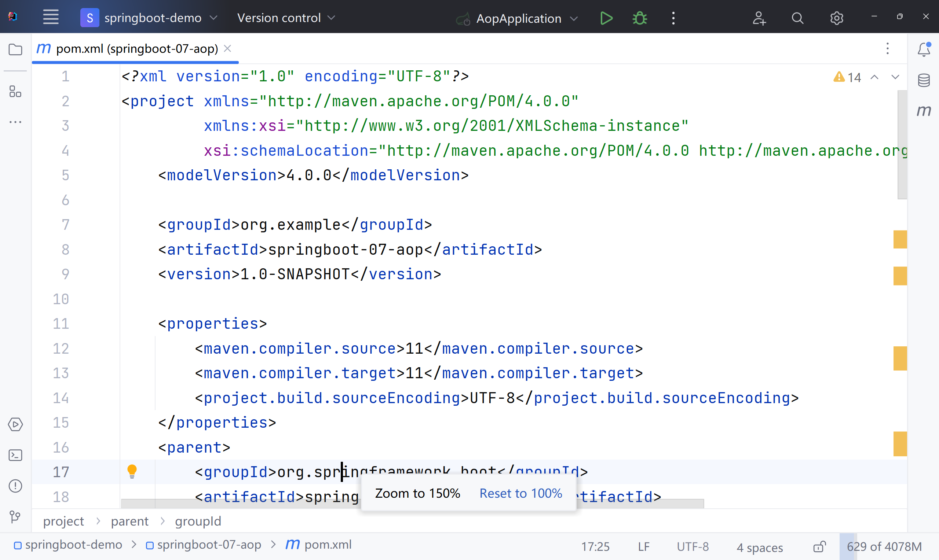
Task: Open the Code With Me user icon
Action: click(759, 18)
